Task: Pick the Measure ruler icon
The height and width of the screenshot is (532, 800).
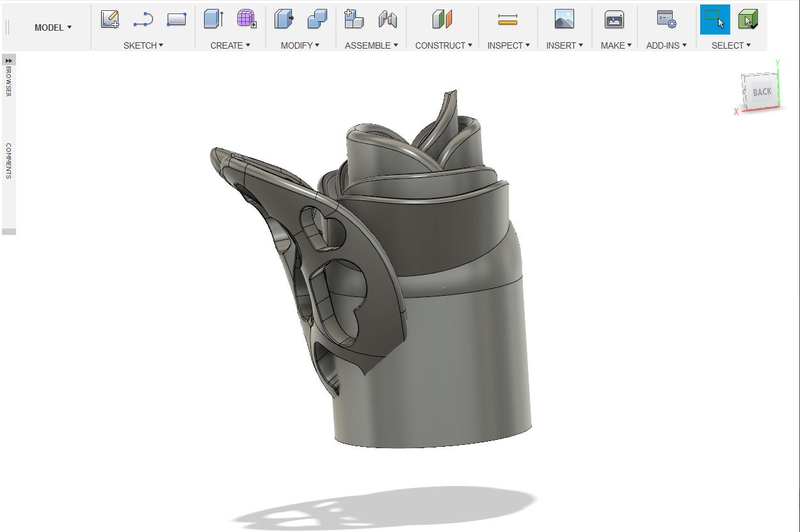Action: [x=508, y=20]
